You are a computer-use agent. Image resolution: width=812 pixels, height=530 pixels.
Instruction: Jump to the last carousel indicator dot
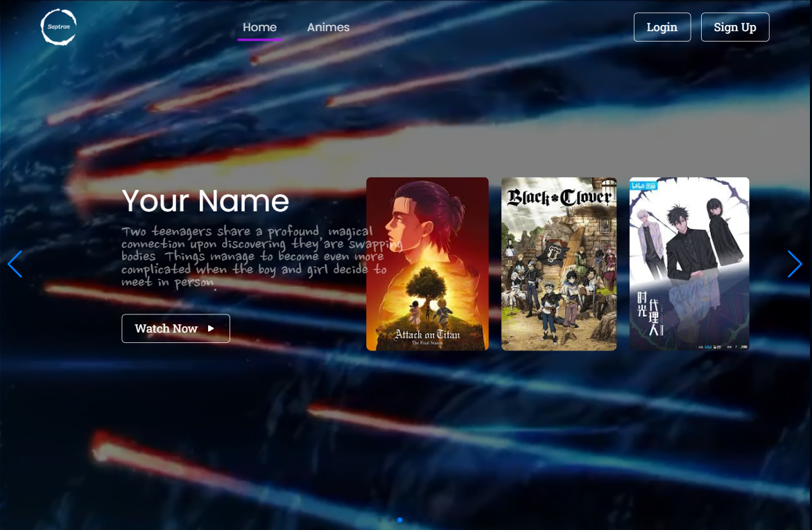pyautogui.click(x=430, y=520)
